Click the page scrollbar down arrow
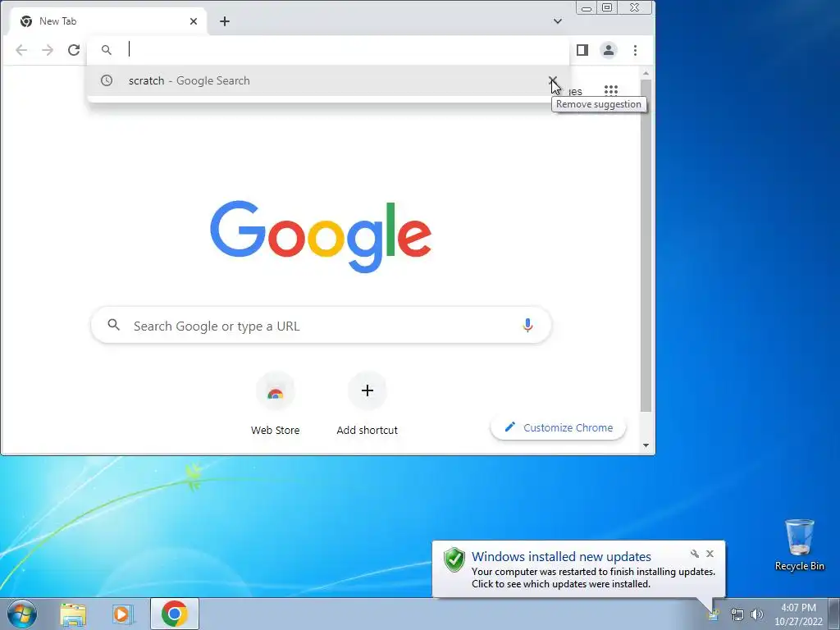 click(x=646, y=445)
